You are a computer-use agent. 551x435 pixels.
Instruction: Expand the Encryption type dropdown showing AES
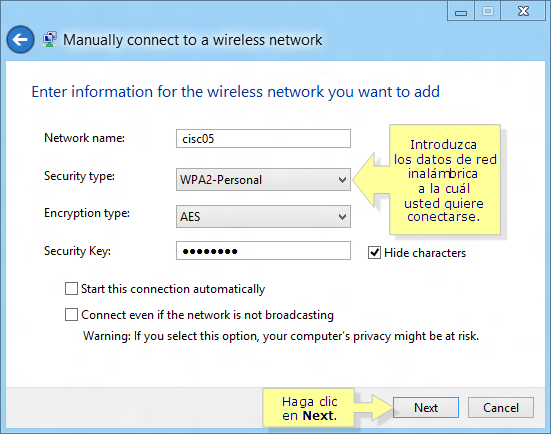(263, 216)
